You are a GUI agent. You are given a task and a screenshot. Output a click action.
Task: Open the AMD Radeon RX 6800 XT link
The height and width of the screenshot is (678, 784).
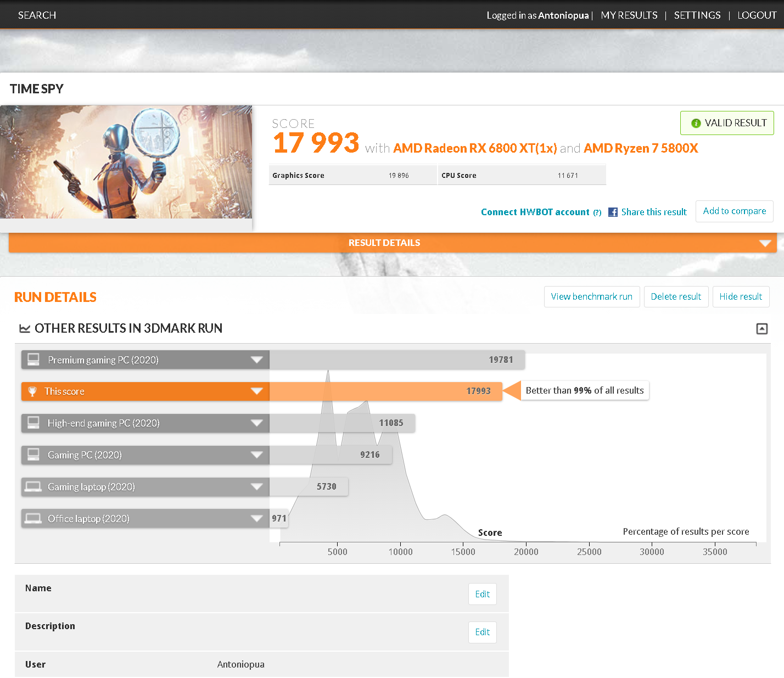pos(475,148)
